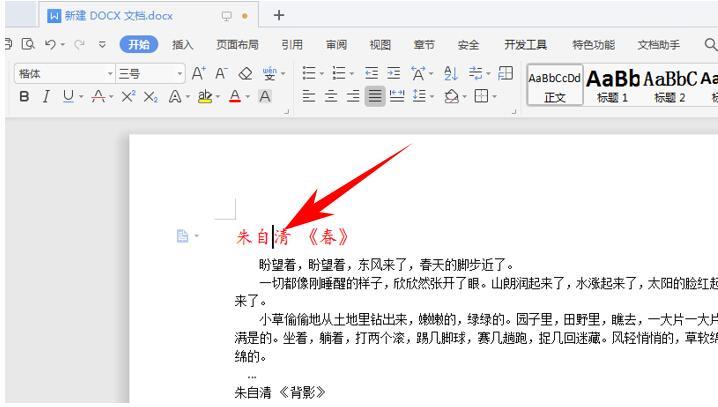Apply yellow highlight color
This screenshot has height=407, width=718.
click(205, 96)
